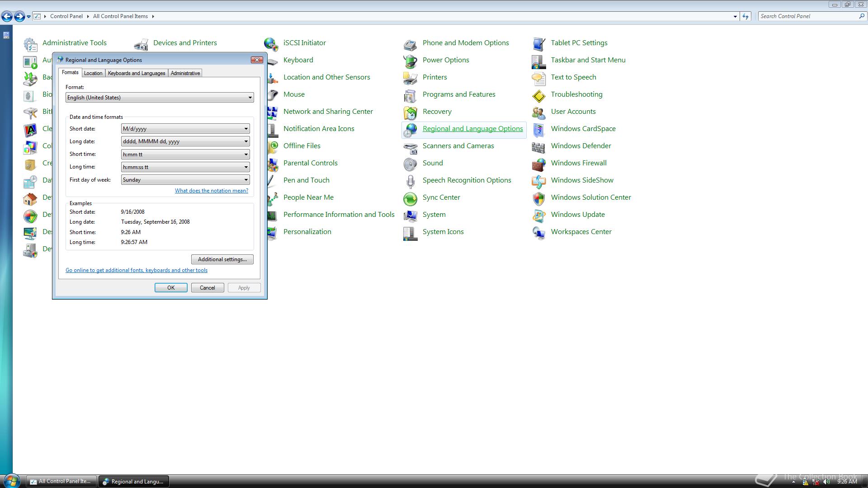Refresh the Control Panel view

pos(745,16)
